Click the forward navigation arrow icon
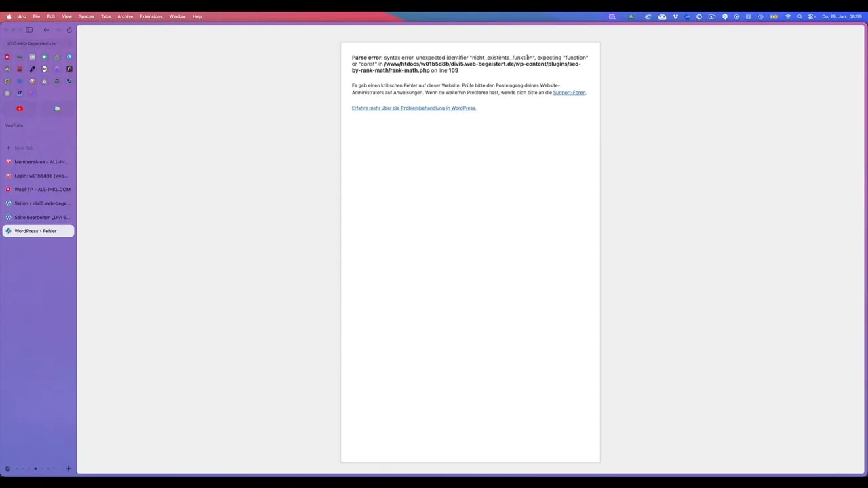 coord(58,29)
